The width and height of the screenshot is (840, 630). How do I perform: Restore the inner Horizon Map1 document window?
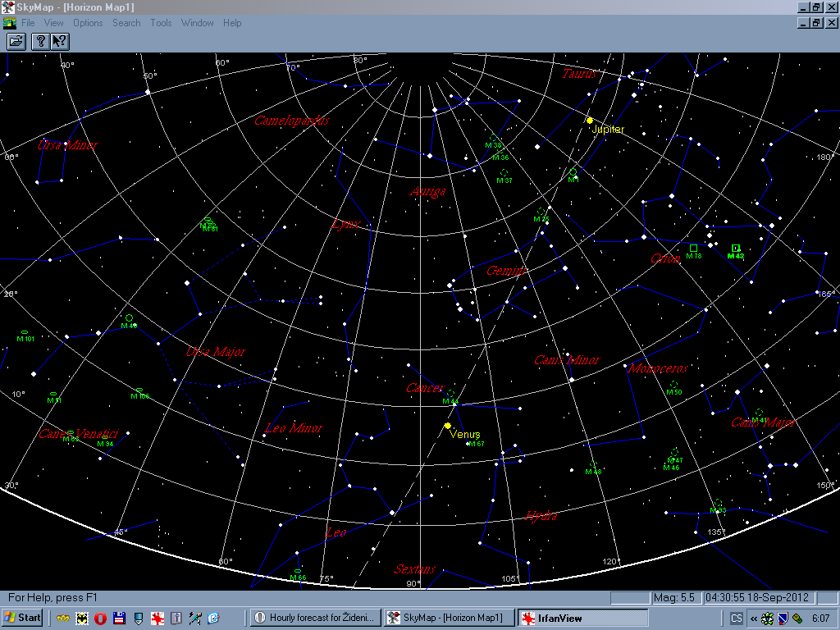[816, 22]
